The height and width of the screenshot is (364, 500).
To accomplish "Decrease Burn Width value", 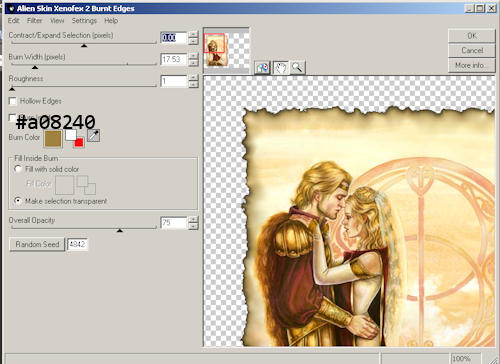I will click(x=193, y=63).
